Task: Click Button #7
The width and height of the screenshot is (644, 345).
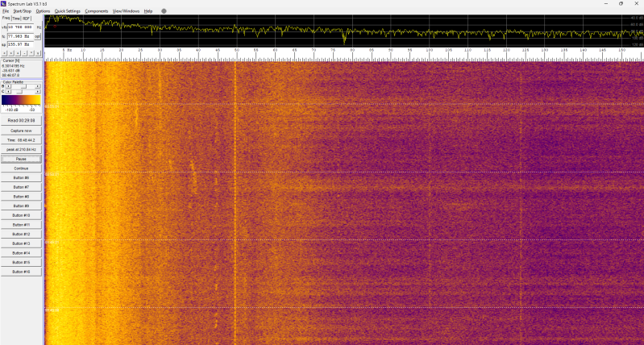Action: 21,187
